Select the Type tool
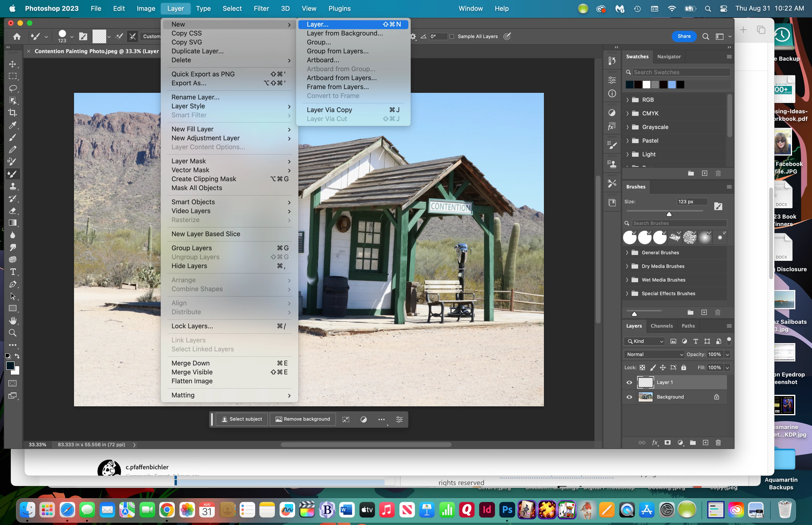Screen dimensions: 812x525 coord(13,272)
